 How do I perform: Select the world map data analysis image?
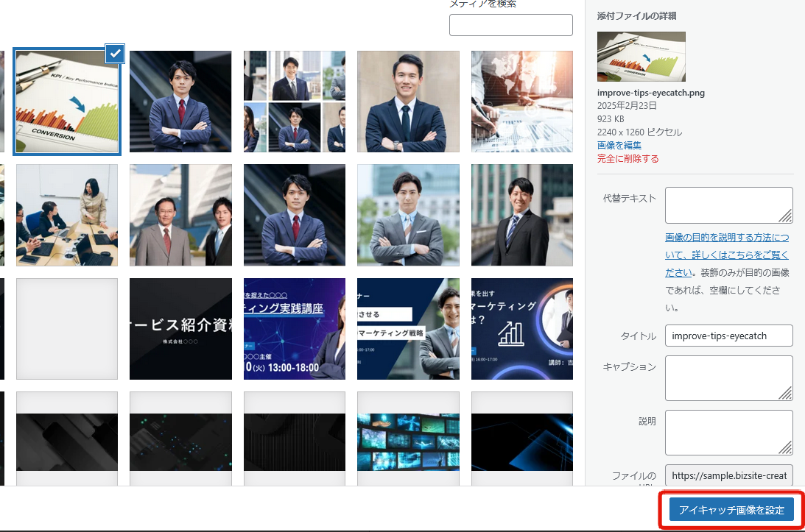pyautogui.click(x=522, y=102)
